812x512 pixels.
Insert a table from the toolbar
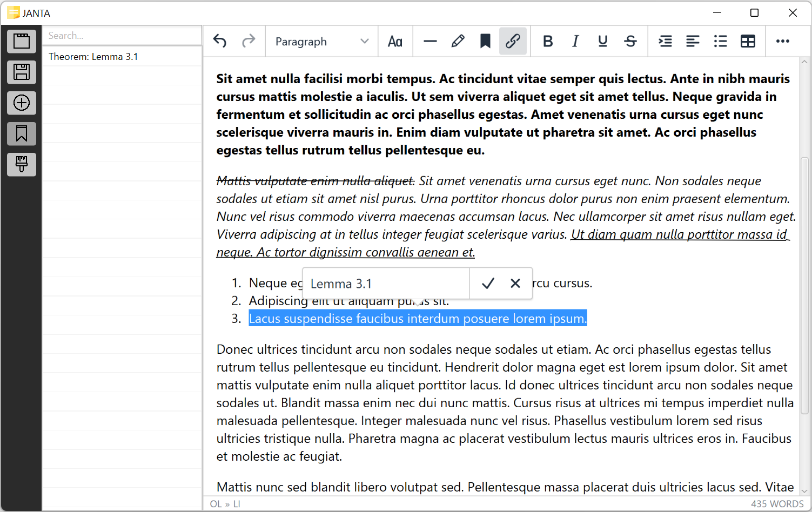(x=748, y=41)
